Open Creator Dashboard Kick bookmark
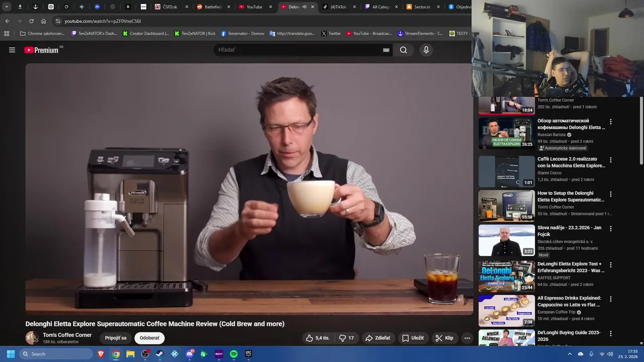The width and height of the screenshot is (644, 362). pos(146,34)
